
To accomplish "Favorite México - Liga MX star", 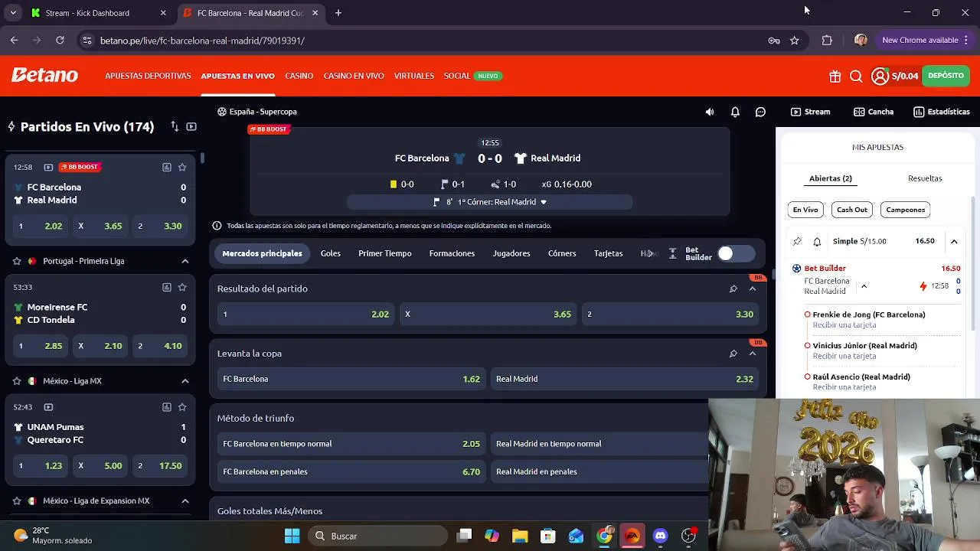I will [17, 381].
